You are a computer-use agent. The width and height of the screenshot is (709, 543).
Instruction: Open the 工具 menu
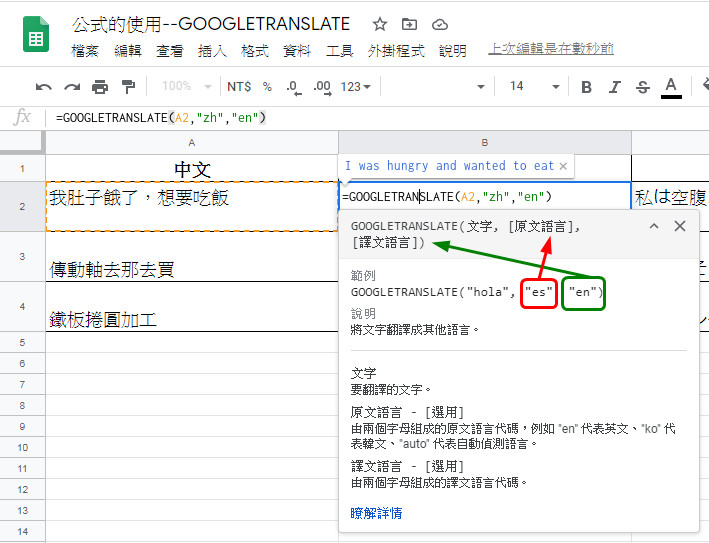[x=340, y=51]
